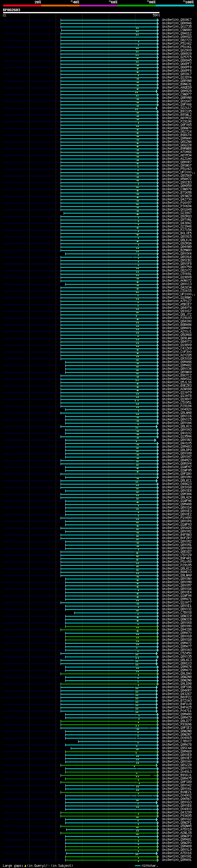Click the UniRef100_Q9M483 label

point(177,447)
